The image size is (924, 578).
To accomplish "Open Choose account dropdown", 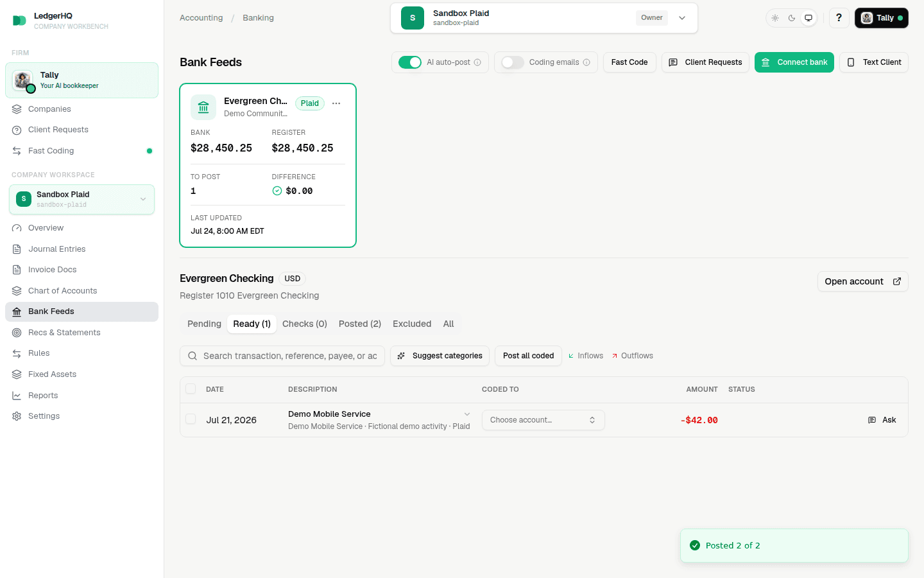I will pos(543,420).
